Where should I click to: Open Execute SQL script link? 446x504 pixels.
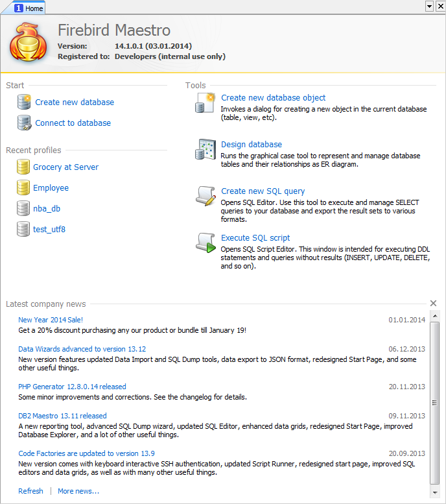(255, 238)
